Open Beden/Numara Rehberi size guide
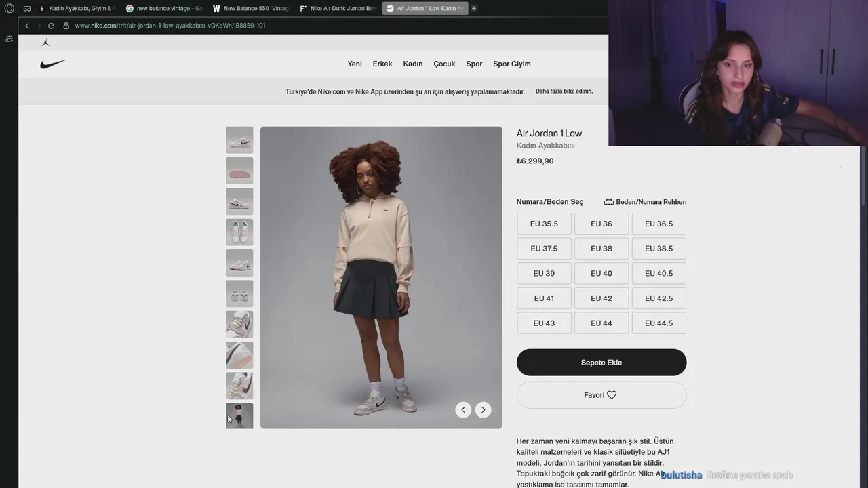This screenshot has height=488, width=868. (x=646, y=202)
